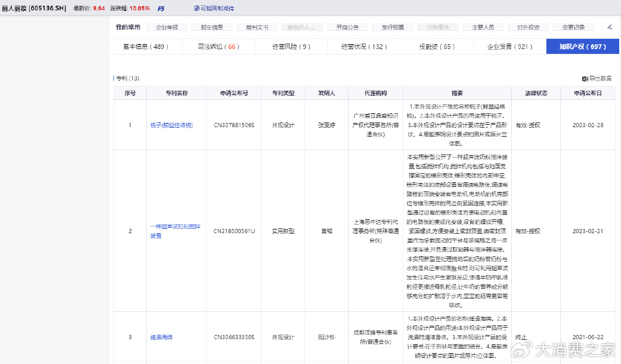
Task: Click the 可能限制减持 warning icon
Action: coord(197,8)
